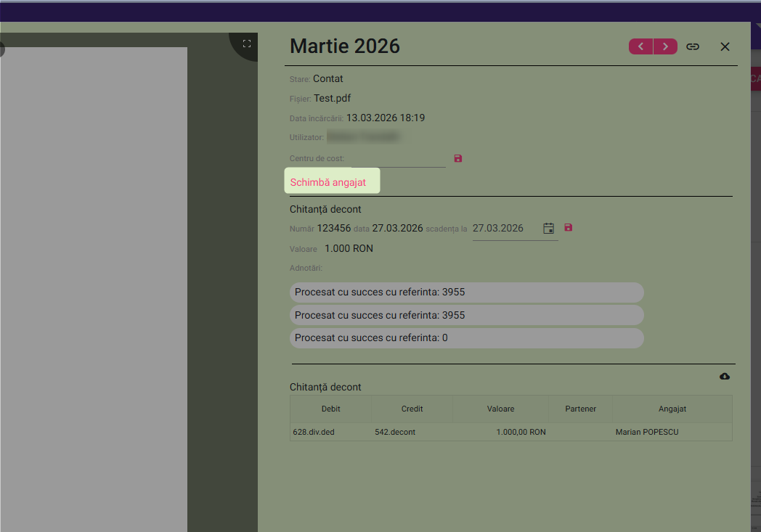
Task: Save the scadența date with the save icon
Action: tap(569, 228)
